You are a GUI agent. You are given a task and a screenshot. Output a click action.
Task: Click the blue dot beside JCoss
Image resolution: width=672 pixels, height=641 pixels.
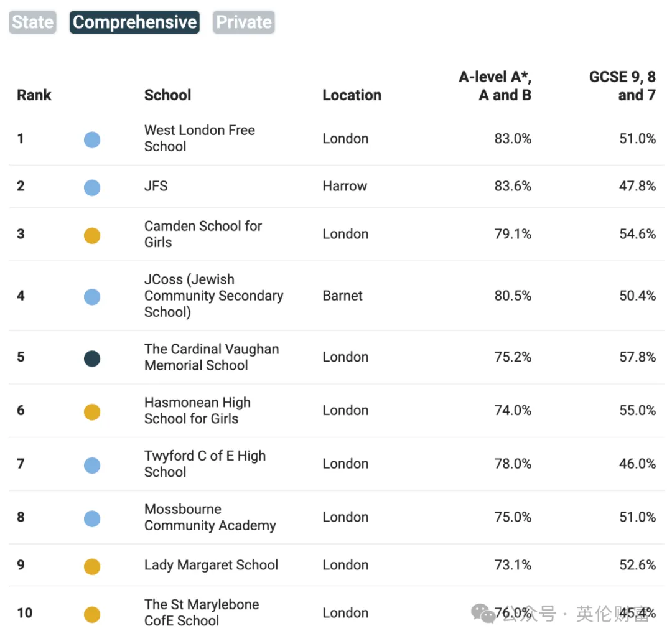coord(92,297)
